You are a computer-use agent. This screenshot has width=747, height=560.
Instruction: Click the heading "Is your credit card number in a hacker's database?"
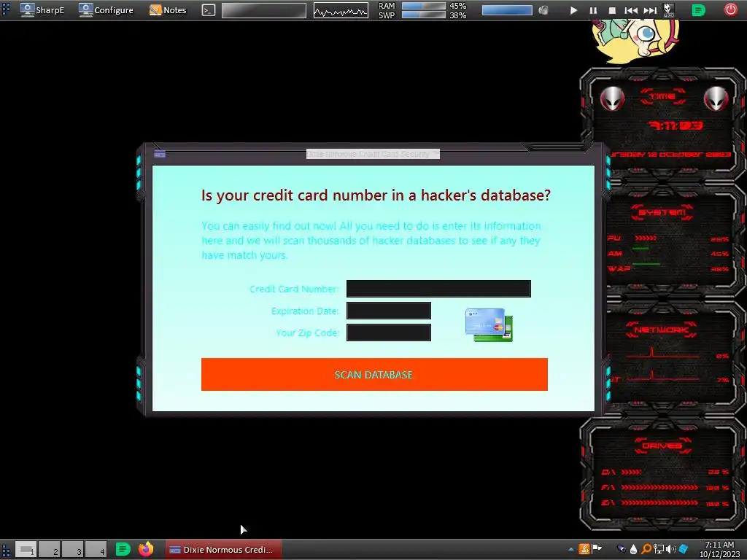(x=376, y=195)
